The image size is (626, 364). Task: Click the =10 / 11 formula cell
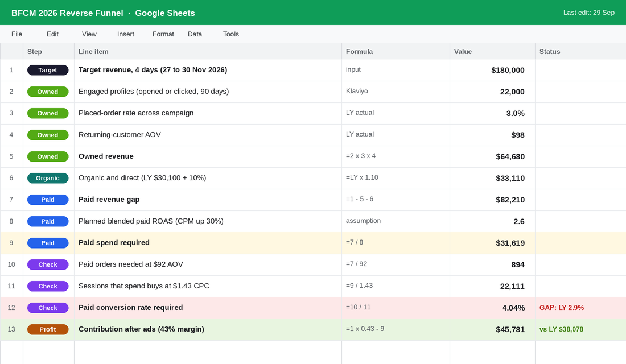(x=396, y=308)
